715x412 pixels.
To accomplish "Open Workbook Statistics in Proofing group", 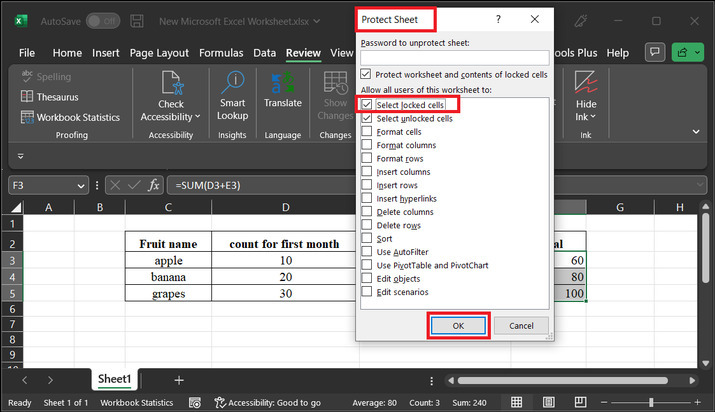I will [x=70, y=117].
